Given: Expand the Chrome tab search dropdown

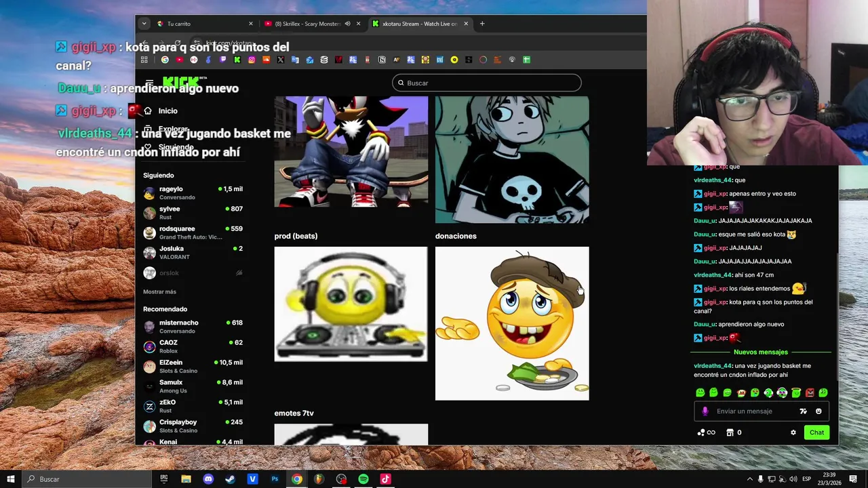Looking at the screenshot, I should point(144,24).
